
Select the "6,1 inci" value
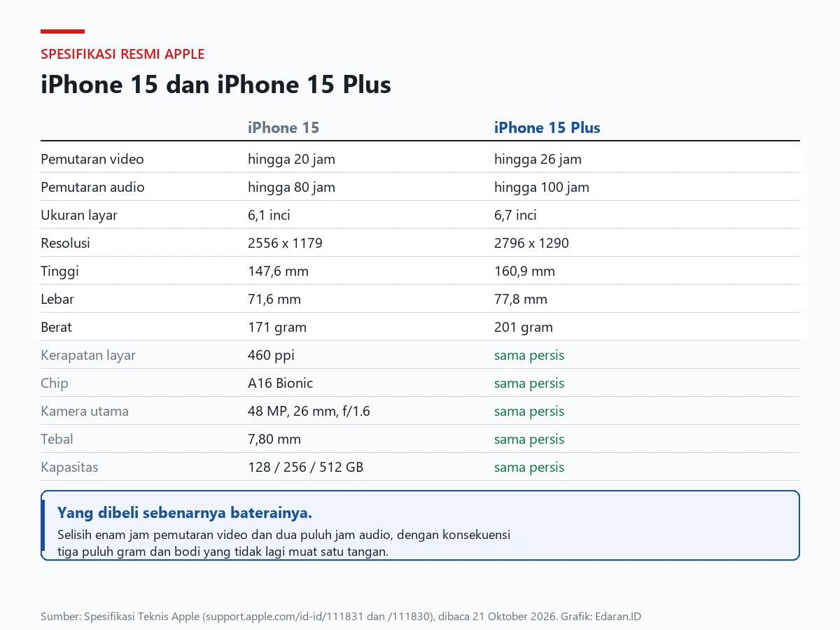pos(269,215)
